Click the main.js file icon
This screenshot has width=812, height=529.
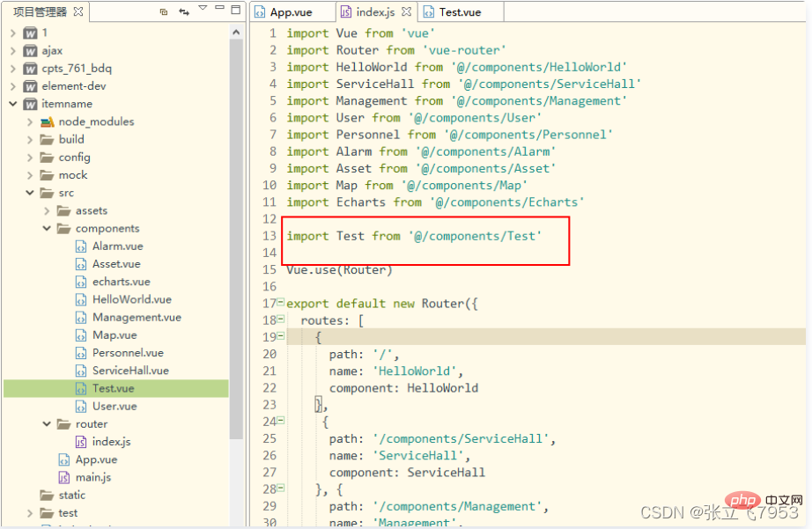[63, 478]
